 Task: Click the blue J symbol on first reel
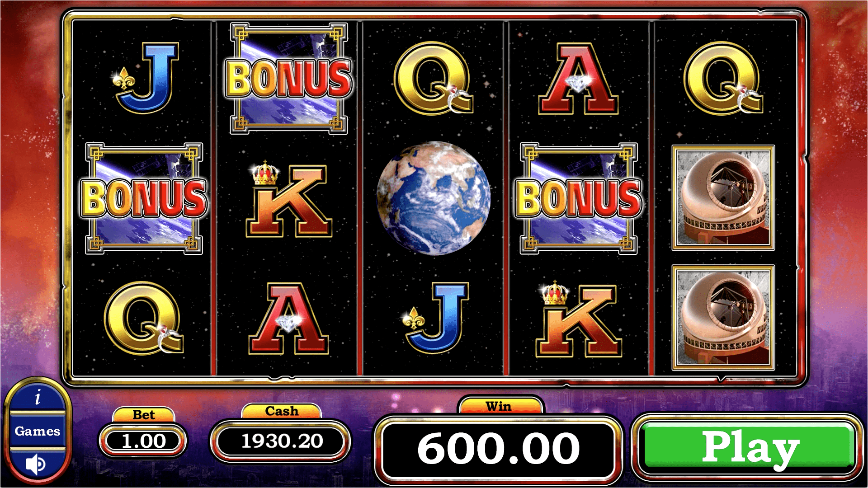coord(146,78)
